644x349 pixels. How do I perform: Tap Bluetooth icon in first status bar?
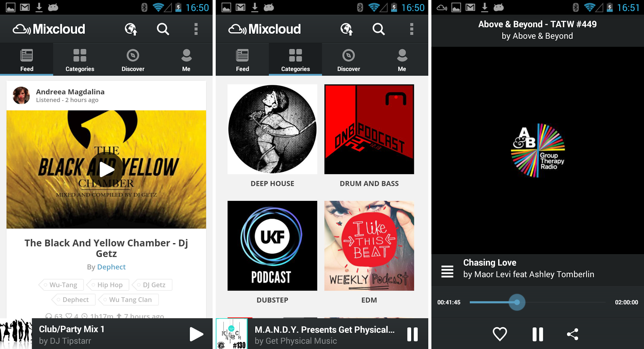tap(144, 7)
